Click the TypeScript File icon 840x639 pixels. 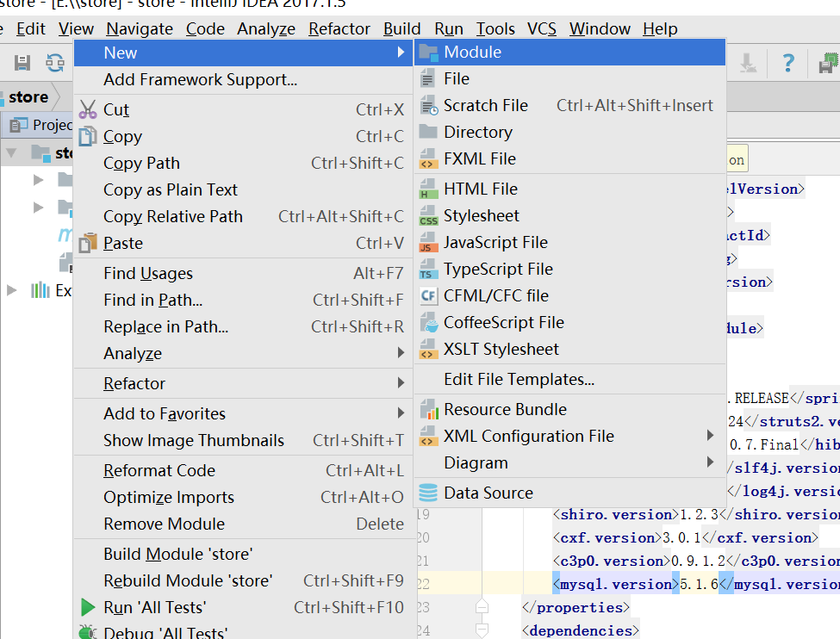428,270
